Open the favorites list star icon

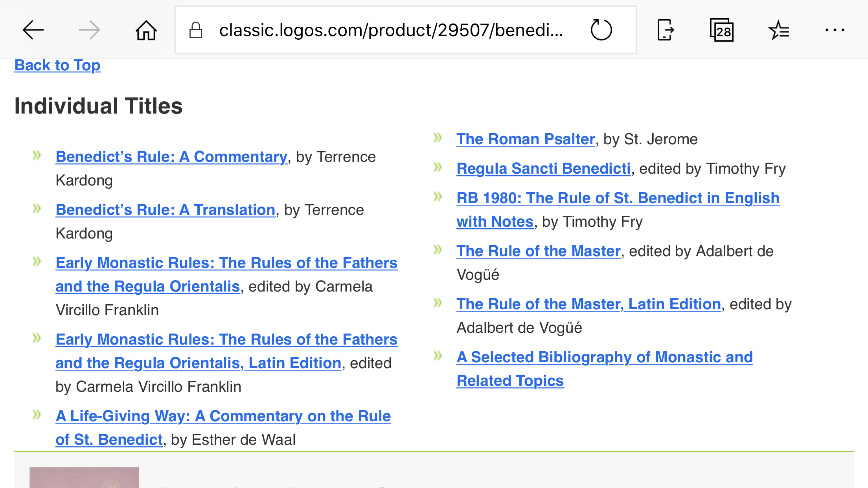point(779,30)
